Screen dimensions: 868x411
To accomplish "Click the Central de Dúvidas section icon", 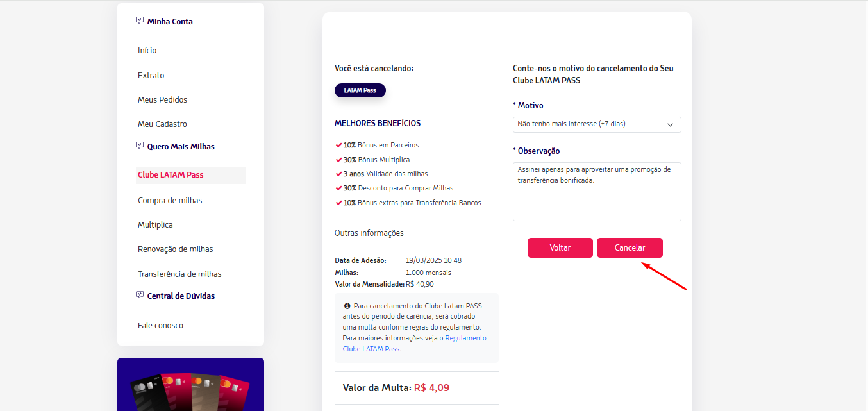I will 140,295.
